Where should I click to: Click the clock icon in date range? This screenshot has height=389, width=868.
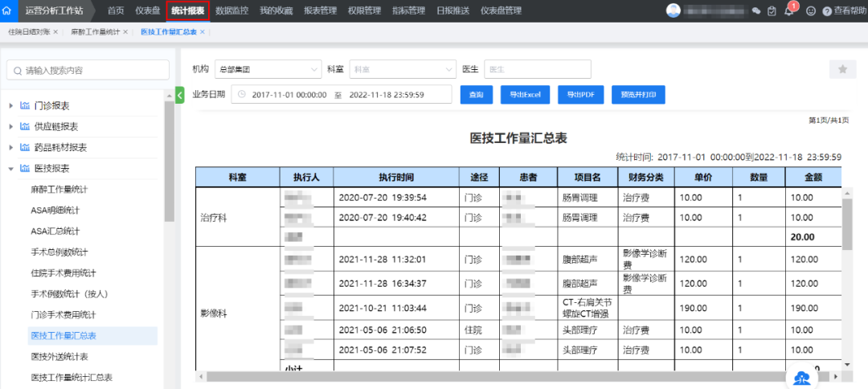click(x=241, y=95)
